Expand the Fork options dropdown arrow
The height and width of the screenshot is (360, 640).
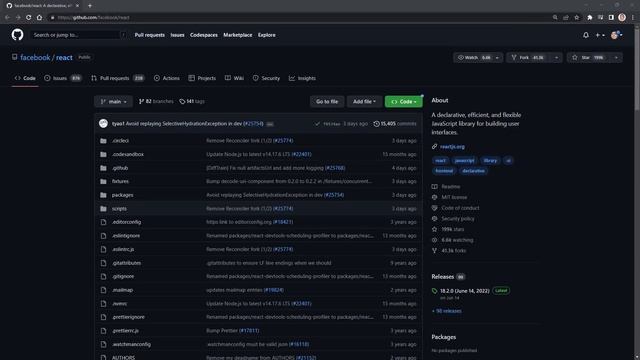click(556, 58)
